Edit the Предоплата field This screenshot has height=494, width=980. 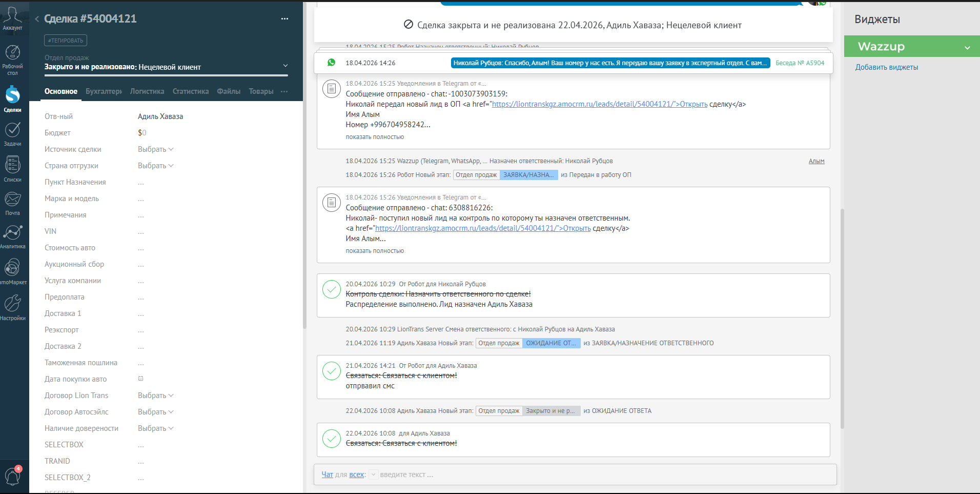[x=141, y=298]
